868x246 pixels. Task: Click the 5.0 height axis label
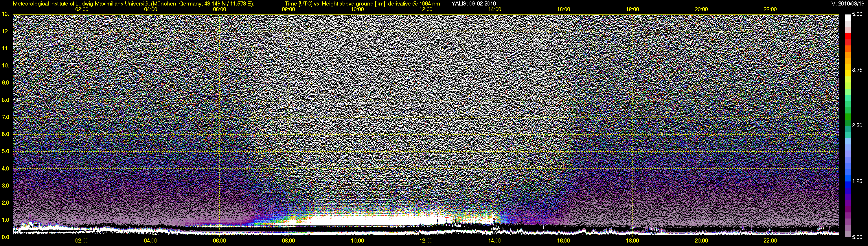click(5, 151)
